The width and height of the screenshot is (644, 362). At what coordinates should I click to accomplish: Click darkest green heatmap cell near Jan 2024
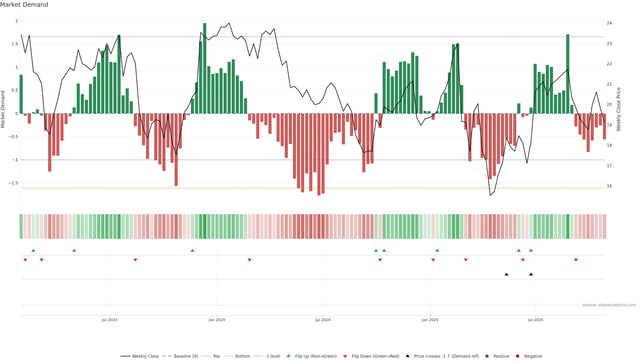click(x=204, y=226)
